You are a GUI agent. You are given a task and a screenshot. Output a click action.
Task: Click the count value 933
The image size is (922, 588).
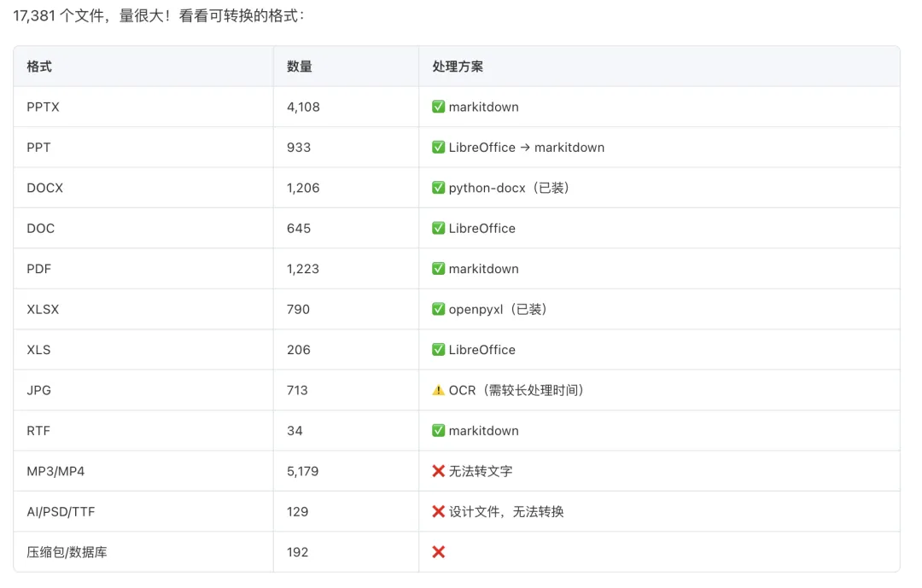pos(299,148)
